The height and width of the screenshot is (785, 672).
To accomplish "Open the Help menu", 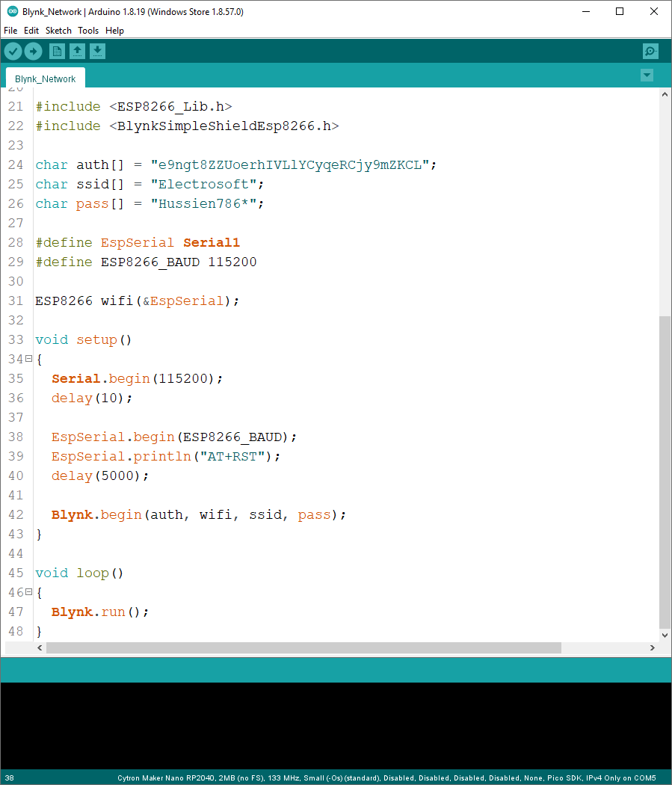I will 114,31.
